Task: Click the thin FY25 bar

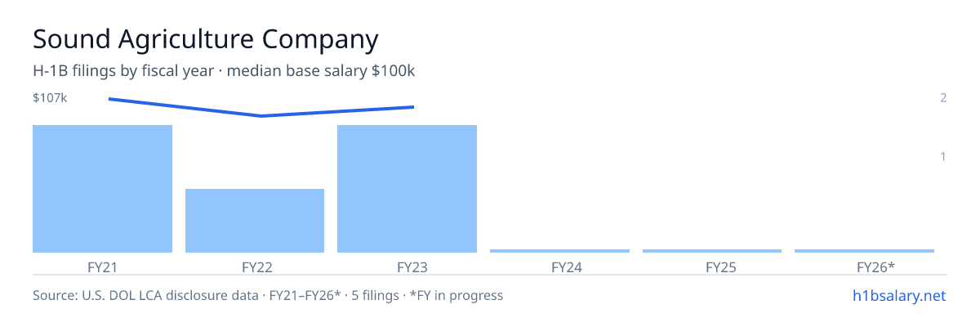Action: click(x=712, y=251)
